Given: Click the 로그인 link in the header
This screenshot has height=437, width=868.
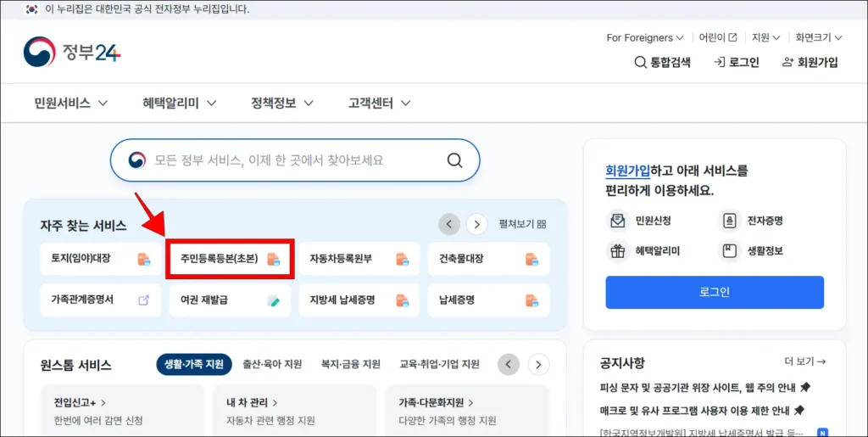Looking at the screenshot, I should 737,62.
